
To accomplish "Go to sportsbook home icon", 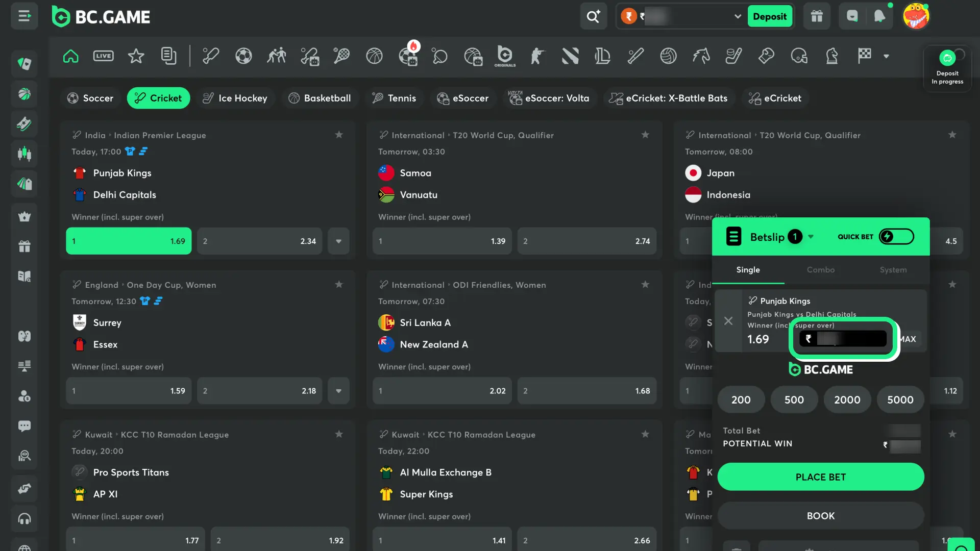I will (71, 56).
